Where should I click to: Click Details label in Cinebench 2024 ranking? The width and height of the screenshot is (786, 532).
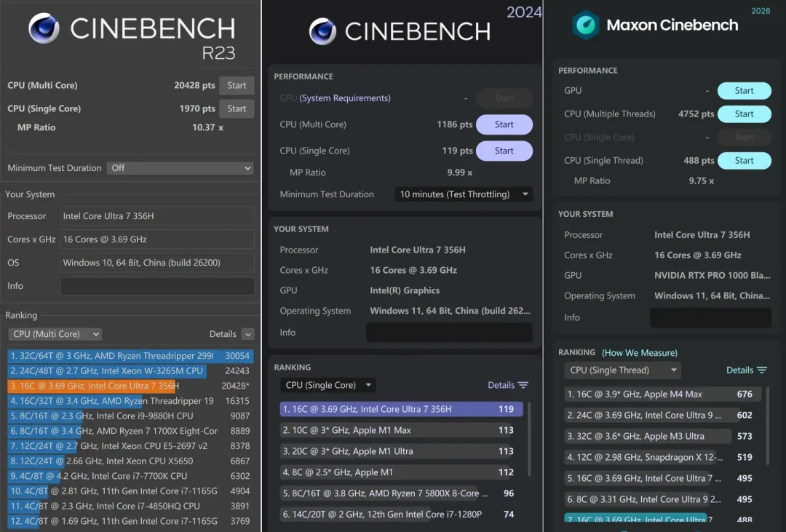(x=501, y=385)
